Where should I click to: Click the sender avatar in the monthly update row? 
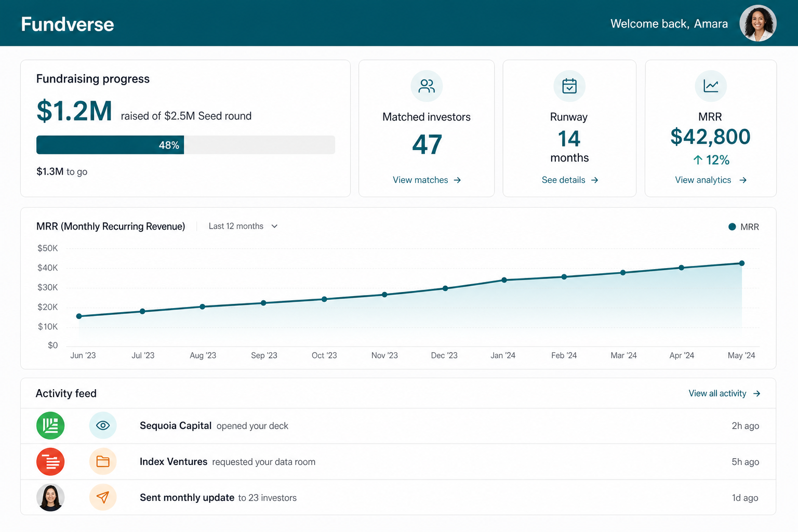[x=50, y=497]
